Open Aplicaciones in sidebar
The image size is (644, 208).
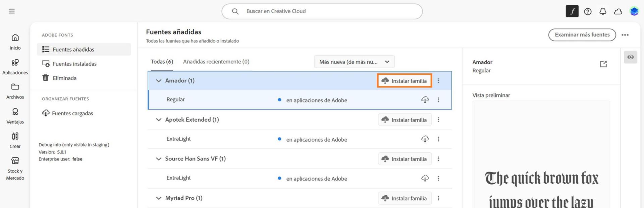[15, 67]
